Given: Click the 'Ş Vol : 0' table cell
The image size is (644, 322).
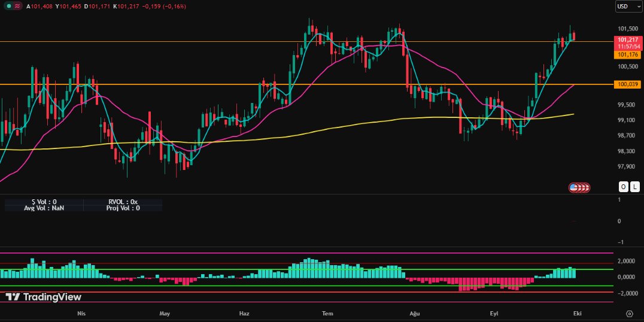Looking at the screenshot, I should tap(44, 202).
